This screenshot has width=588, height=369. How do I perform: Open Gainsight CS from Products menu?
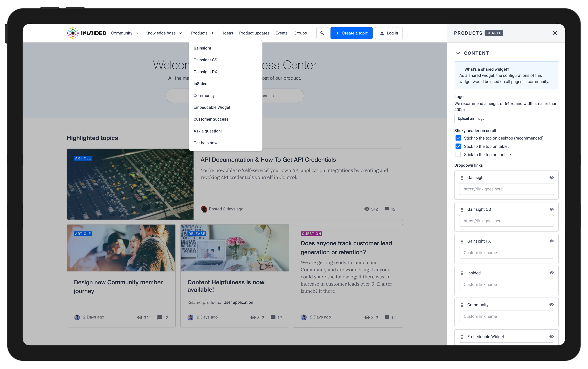[205, 60]
